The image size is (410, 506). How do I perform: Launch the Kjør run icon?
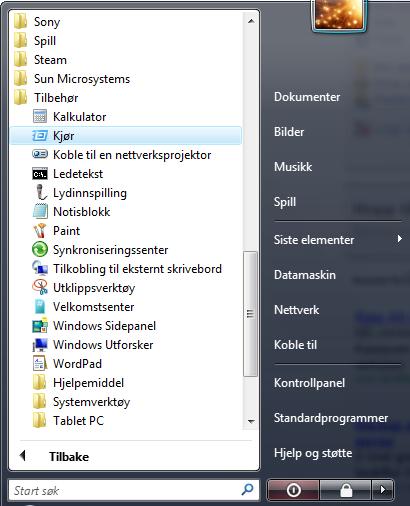pyautogui.click(x=40, y=136)
